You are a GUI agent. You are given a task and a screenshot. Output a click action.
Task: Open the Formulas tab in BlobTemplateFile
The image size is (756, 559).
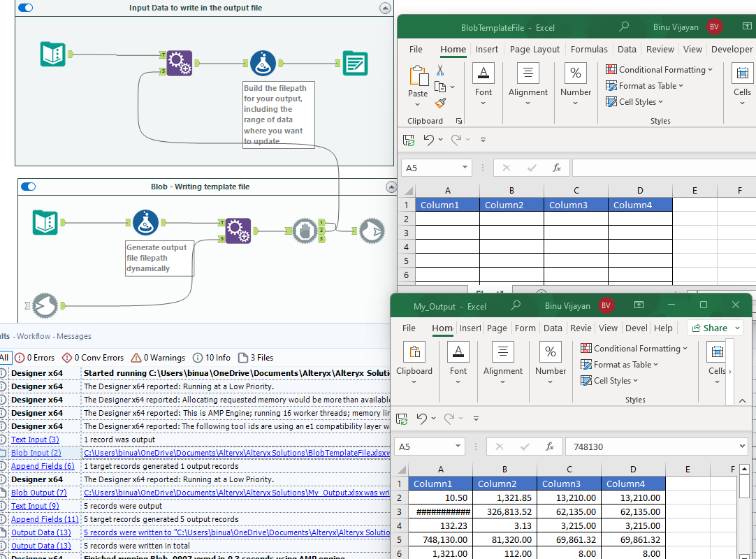point(589,50)
